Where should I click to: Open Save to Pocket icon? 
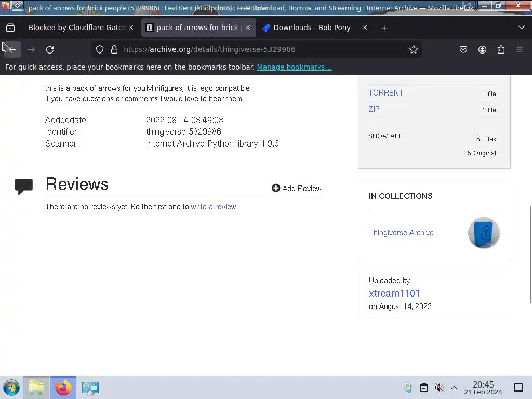tap(463, 49)
